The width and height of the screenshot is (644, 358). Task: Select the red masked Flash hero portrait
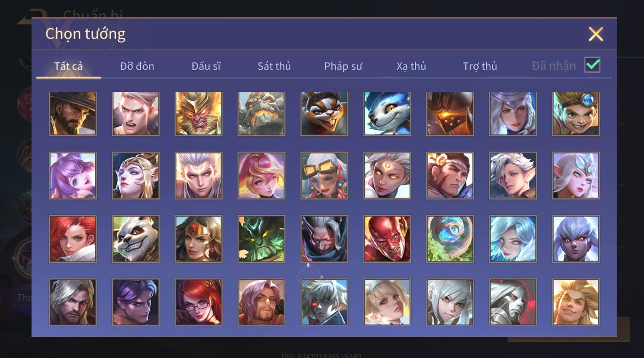[387, 239]
